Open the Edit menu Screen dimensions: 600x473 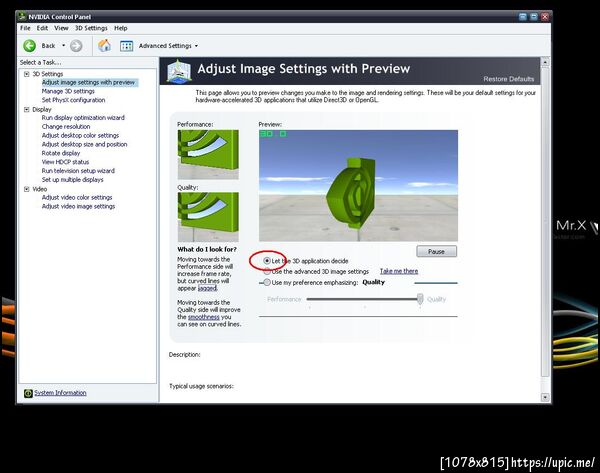42,28
